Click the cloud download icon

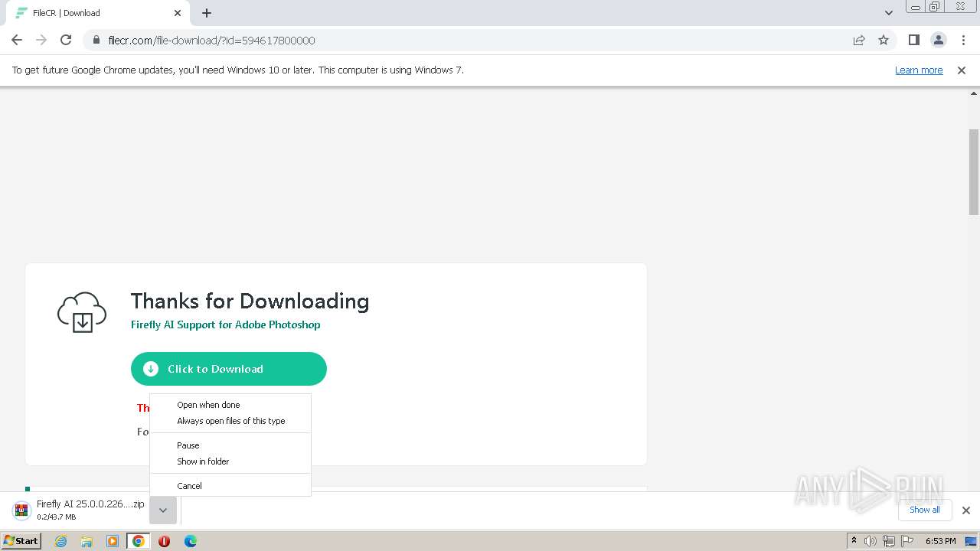82,312
